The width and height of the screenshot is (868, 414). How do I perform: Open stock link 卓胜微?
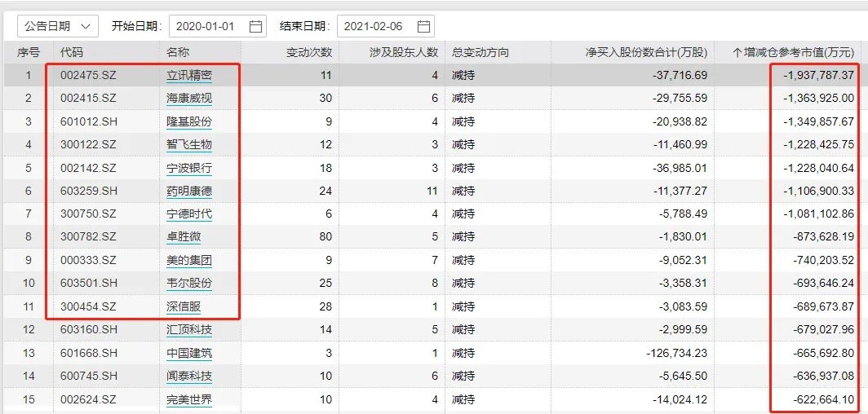(184, 237)
